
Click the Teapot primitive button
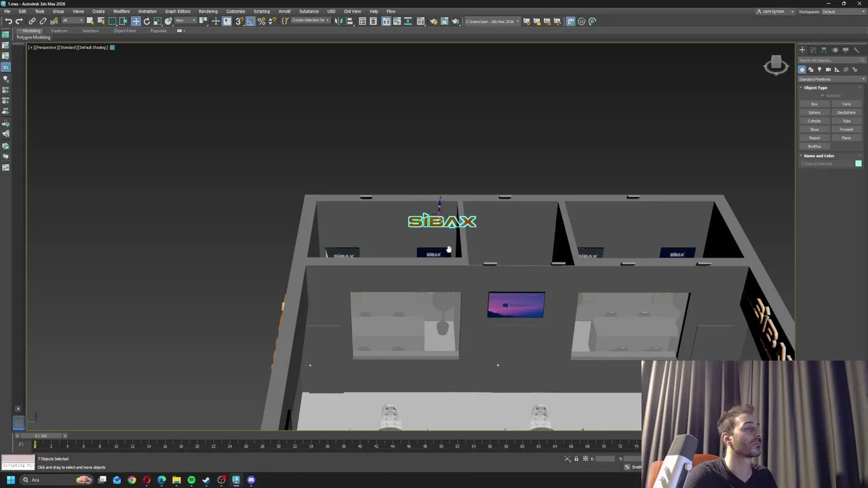(x=814, y=138)
